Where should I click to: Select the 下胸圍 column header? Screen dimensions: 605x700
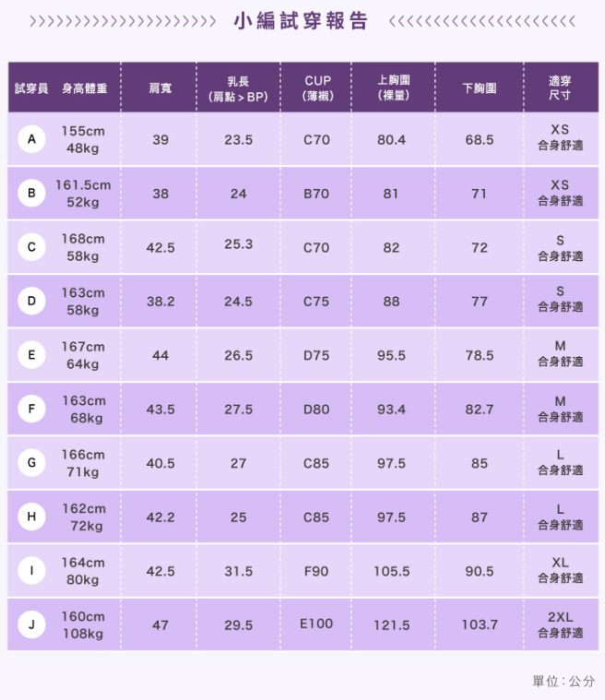point(480,88)
